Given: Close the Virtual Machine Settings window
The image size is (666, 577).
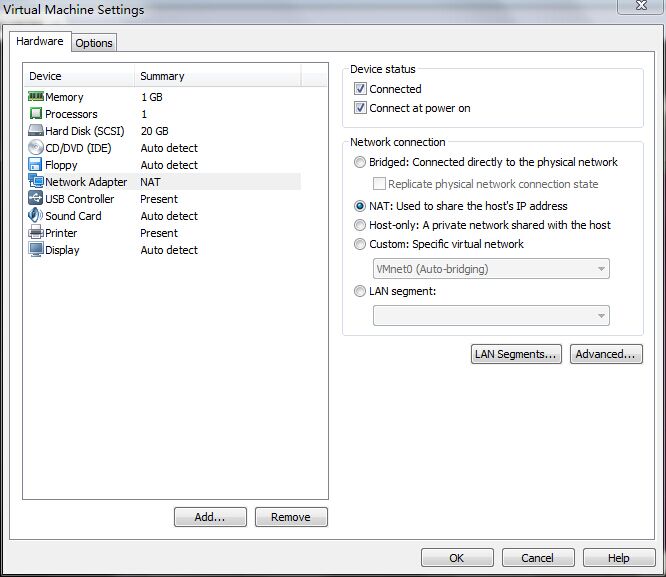Looking at the screenshot, I should pyautogui.click(x=641, y=6).
